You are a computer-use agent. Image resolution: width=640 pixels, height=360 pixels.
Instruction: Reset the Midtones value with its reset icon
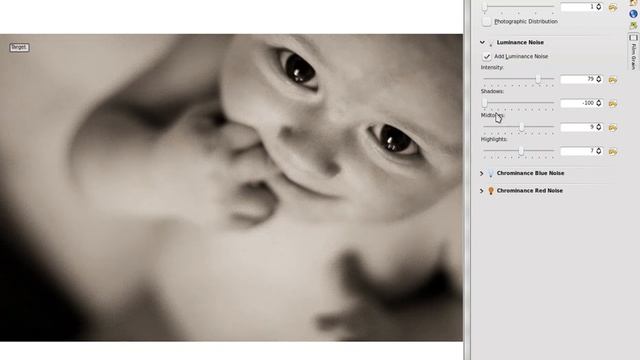[x=613, y=128]
